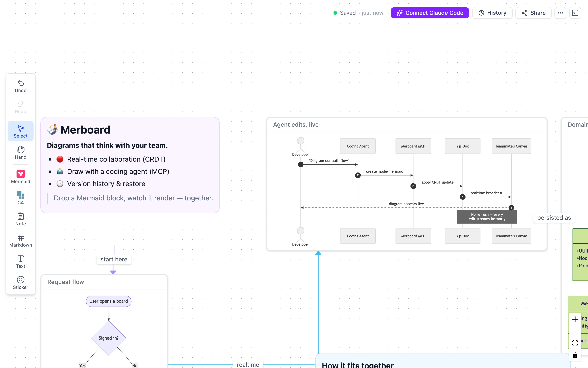The width and height of the screenshot is (588, 368).
Task: Toggle the side panel icon
Action: 575,13
